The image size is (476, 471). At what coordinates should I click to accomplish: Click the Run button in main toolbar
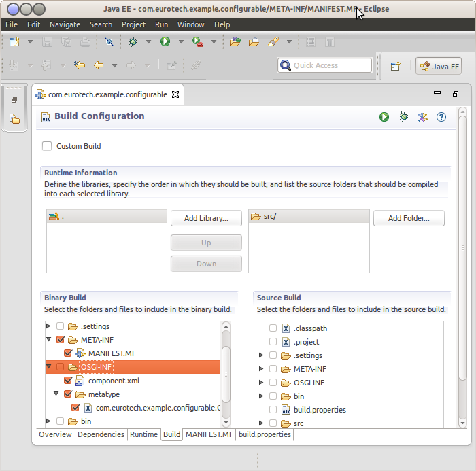(165, 41)
